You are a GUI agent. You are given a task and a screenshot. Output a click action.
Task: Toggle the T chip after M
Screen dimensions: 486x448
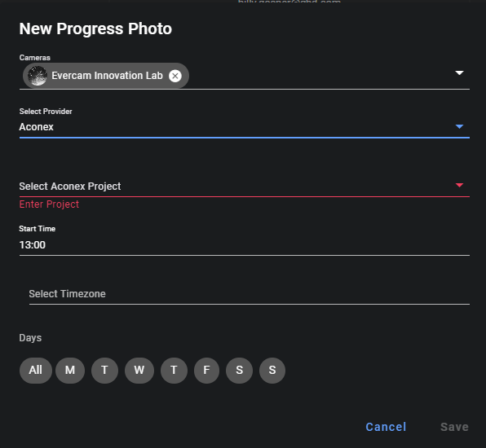[104, 371]
